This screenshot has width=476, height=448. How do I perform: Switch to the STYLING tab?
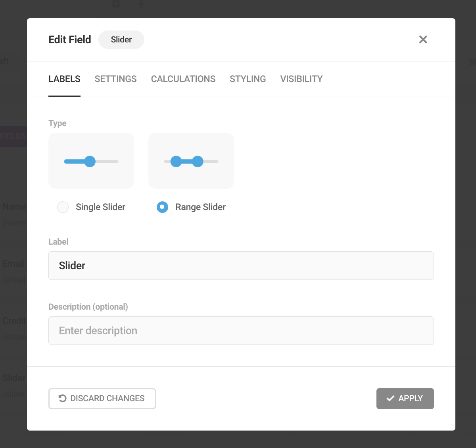coord(248,79)
